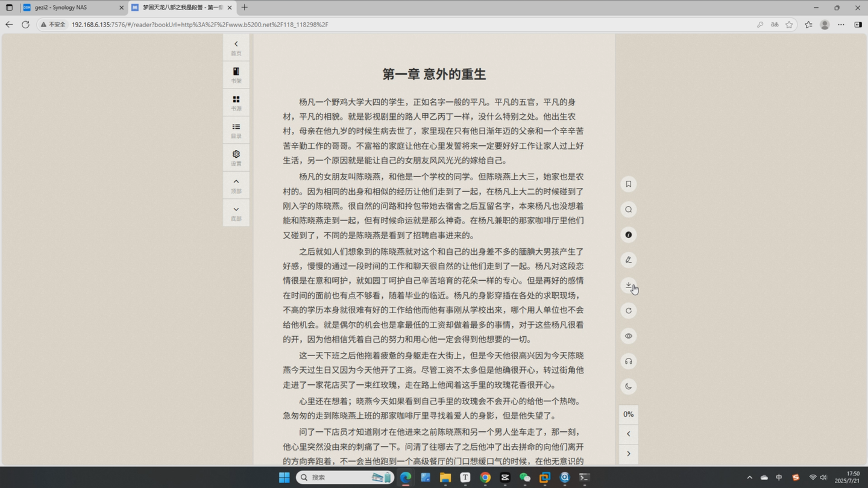
Task: Open the clock showing 17:50 2025/7/21
Action: pos(848,477)
